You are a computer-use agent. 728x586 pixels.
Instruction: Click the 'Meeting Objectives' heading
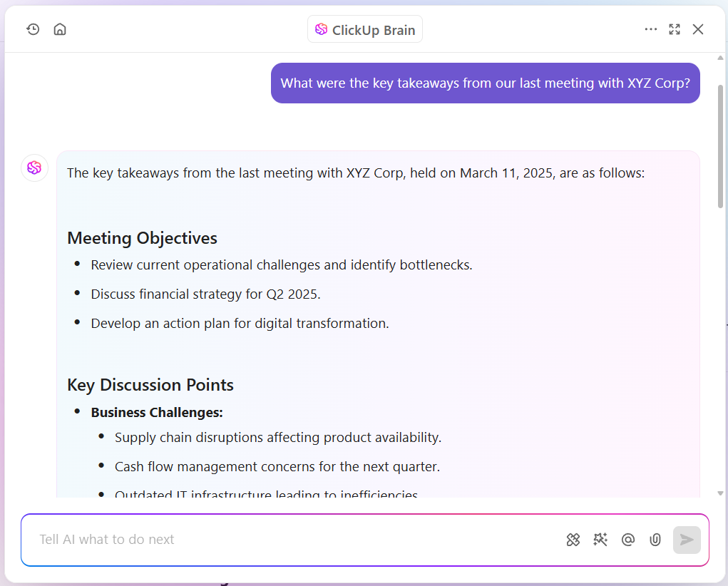[x=142, y=238]
